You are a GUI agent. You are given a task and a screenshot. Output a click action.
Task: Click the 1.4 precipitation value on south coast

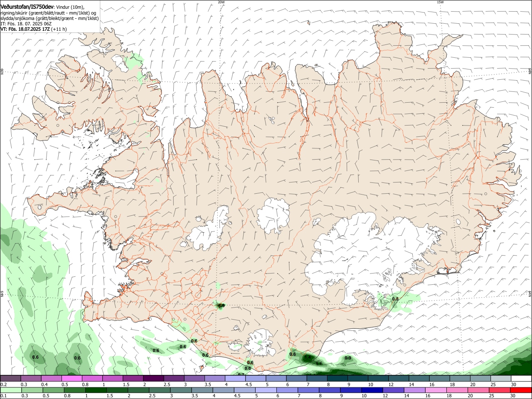pyautogui.click(x=308, y=357)
